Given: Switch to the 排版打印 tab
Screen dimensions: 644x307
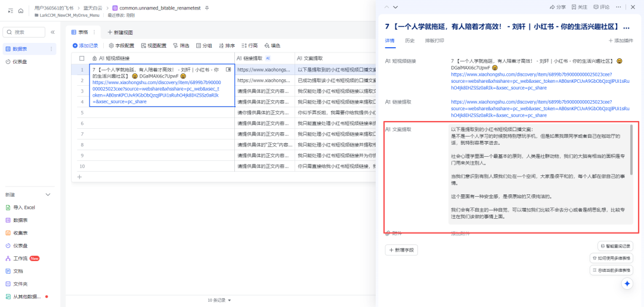Looking at the screenshot, I should point(435,41).
